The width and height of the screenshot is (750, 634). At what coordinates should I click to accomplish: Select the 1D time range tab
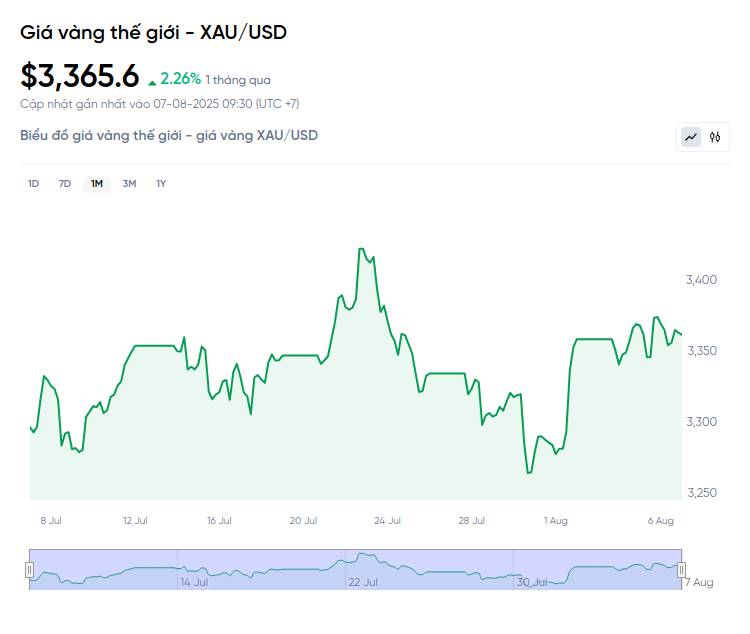click(x=33, y=184)
